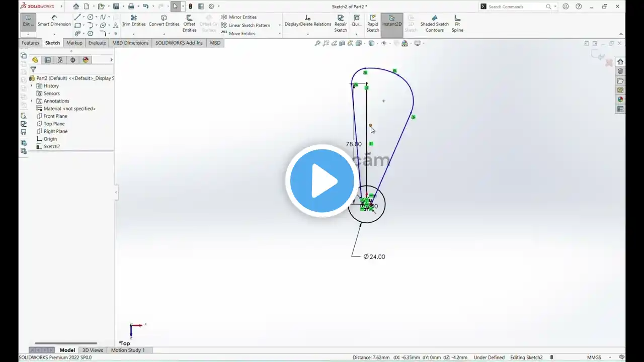644x362 pixels.
Task: Open the DisplayManager tab
Action: point(86,60)
